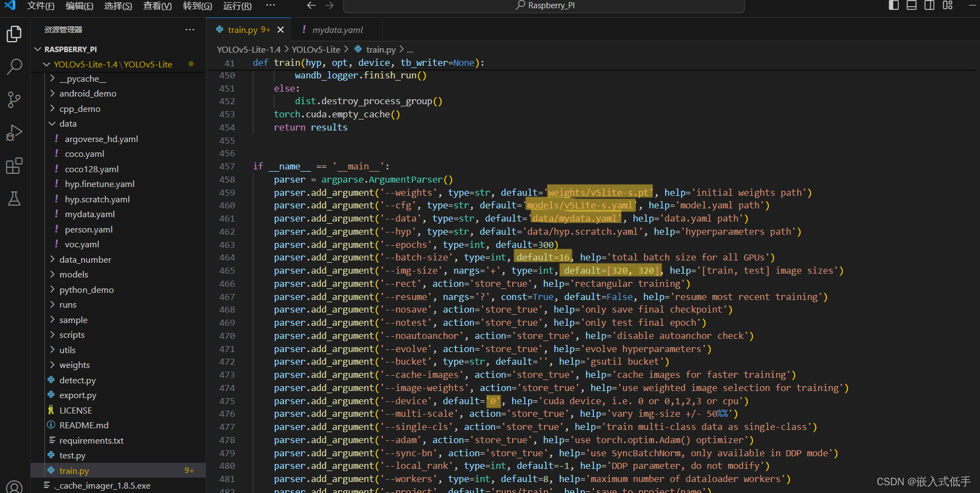Open coco128.yaml in the explorer
980x493 pixels.
118,169
